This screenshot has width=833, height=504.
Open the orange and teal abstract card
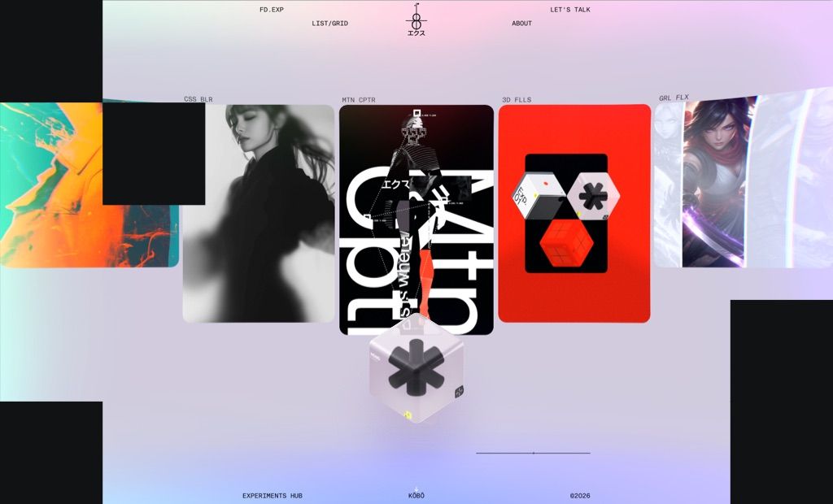click(89, 183)
